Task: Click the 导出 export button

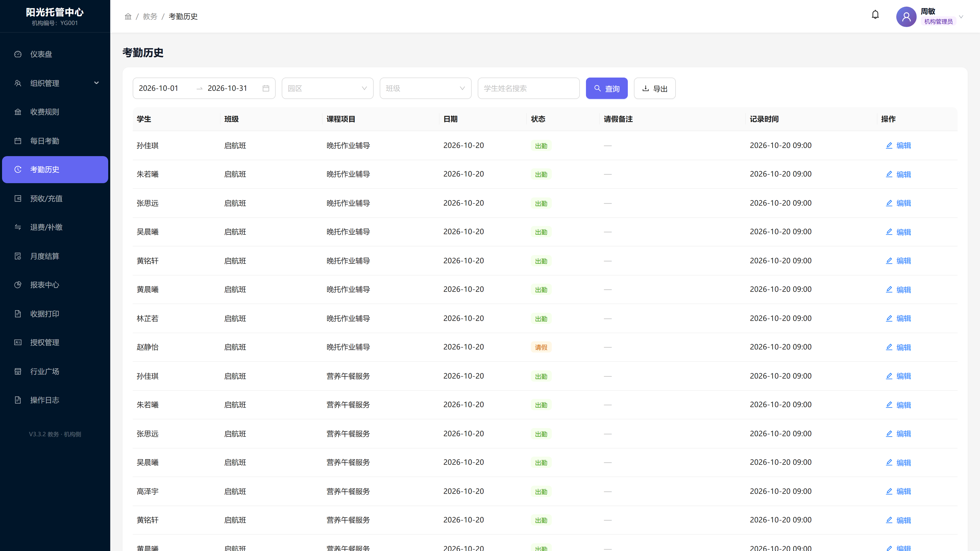Action: [x=654, y=88]
